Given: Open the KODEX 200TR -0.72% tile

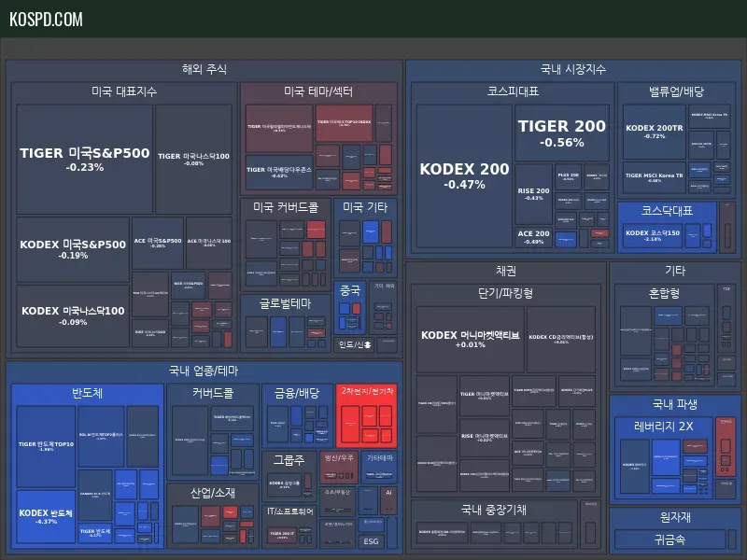Looking at the screenshot, I should coord(655,132).
